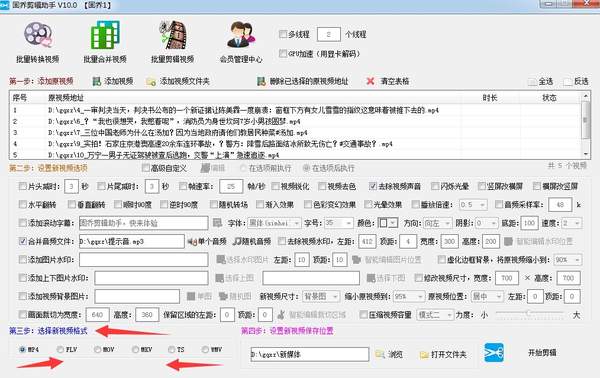Image resolution: width=600 pixels, height=378 pixels.
Task: Select MOV format radio button
Action: [x=97, y=349]
